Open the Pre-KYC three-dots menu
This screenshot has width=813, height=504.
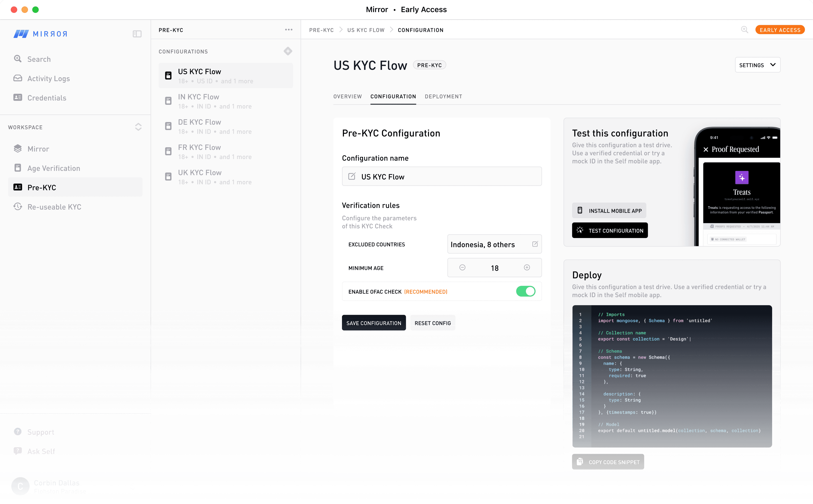[x=289, y=30]
